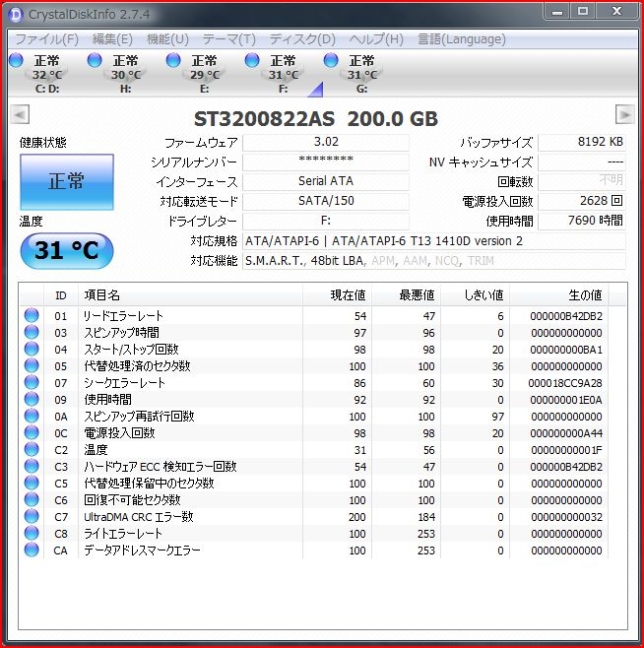Click status icon for C7 UltraDMA CRC row

32,516
